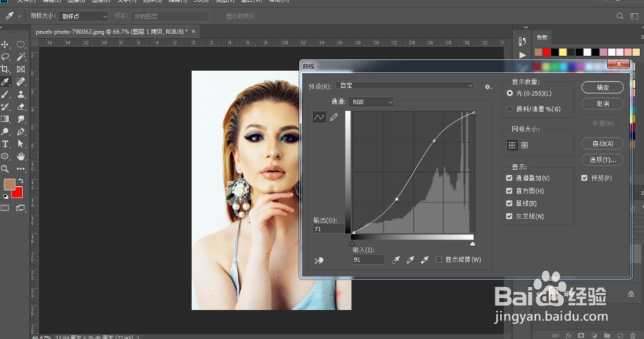Toggle the 交叉线 checkbox
Screen dimensions: 644x339
509,216
